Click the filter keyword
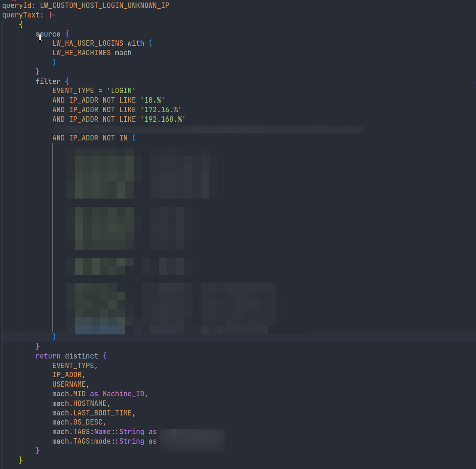 pyautogui.click(x=48, y=81)
